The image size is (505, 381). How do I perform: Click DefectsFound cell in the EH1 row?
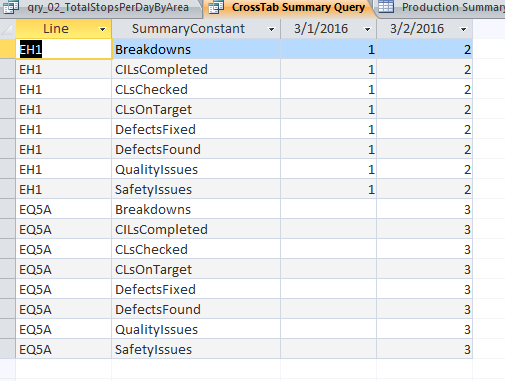click(x=196, y=149)
